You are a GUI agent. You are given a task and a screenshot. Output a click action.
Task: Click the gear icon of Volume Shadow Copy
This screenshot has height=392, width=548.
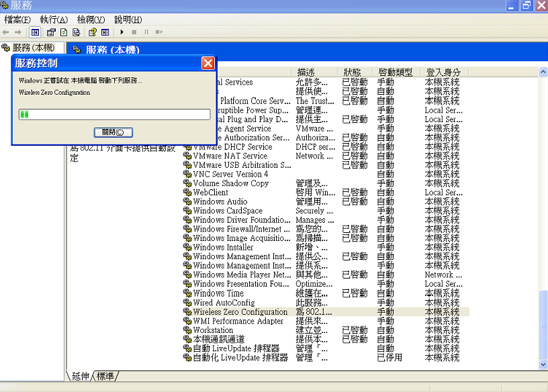point(187,183)
